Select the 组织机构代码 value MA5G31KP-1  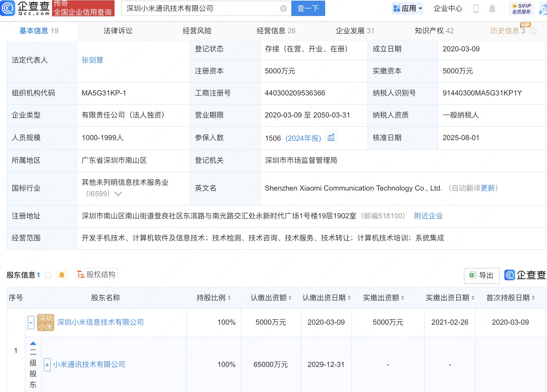pyautogui.click(x=104, y=93)
